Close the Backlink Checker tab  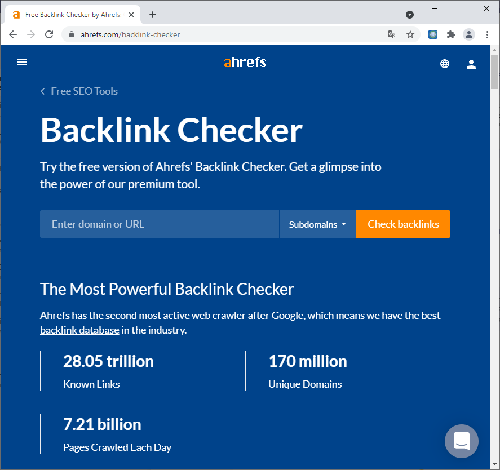tap(131, 15)
